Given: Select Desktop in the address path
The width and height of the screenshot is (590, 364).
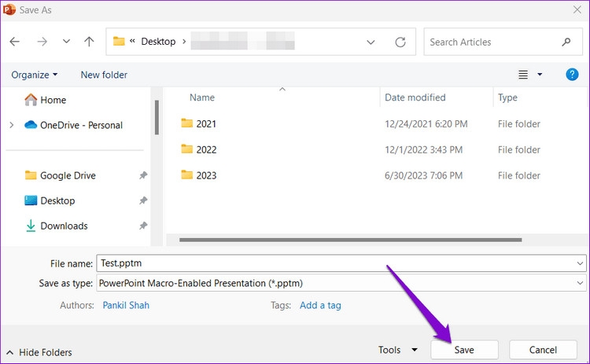Looking at the screenshot, I should (158, 42).
